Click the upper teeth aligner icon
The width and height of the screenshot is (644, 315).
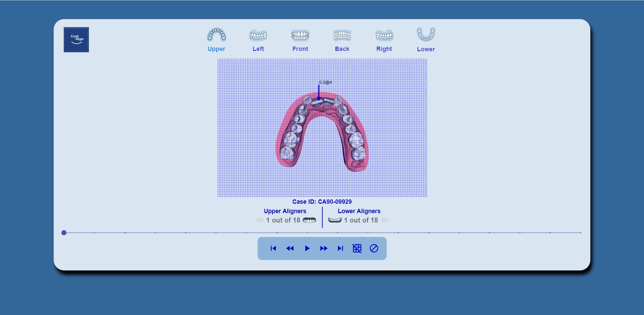[x=310, y=220]
